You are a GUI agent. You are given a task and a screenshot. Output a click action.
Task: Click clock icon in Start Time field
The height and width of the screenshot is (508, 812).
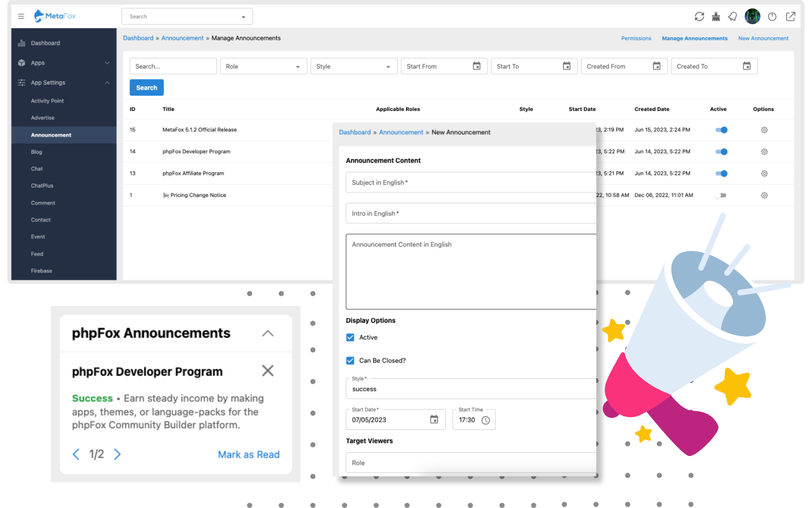click(x=485, y=420)
